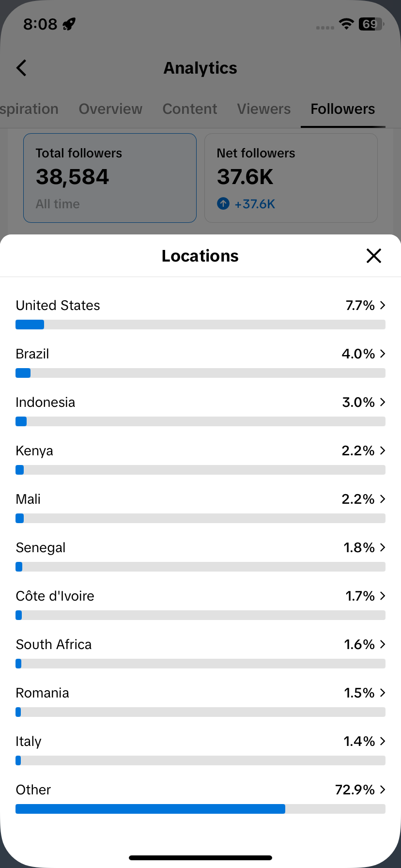The image size is (401, 868).
Task: Tap the Italy 1.4% percentage
Action: [x=359, y=741]
